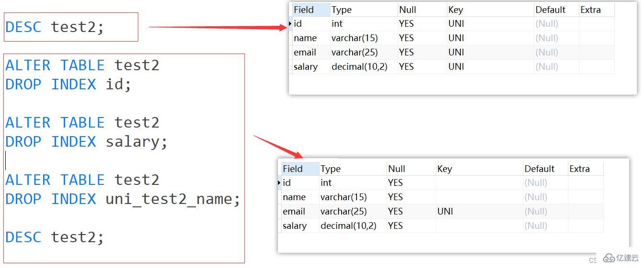Select the email field cell in bottom grid
644x268 pixels.
click(300, 212)
